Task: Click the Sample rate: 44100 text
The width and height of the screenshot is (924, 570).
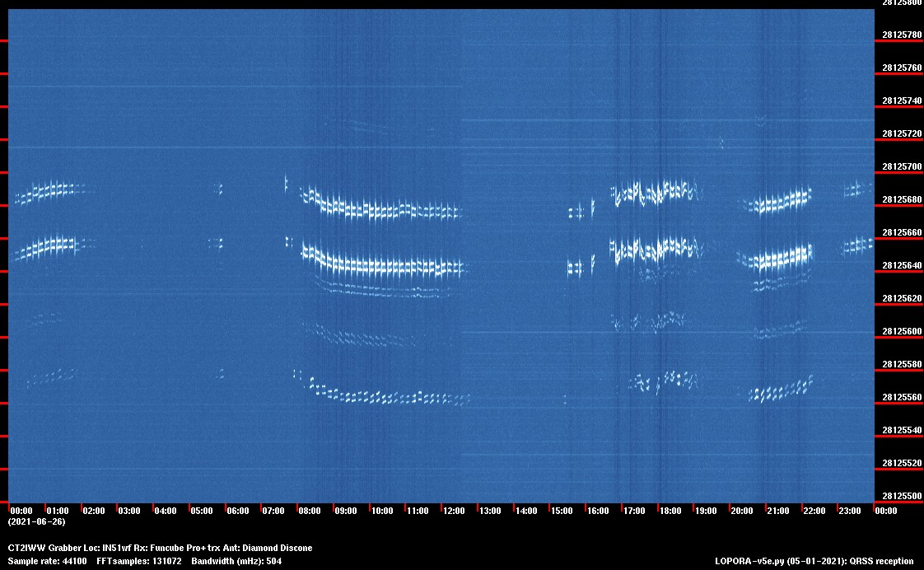Action: pyautogui.click(x=47, y=561)
